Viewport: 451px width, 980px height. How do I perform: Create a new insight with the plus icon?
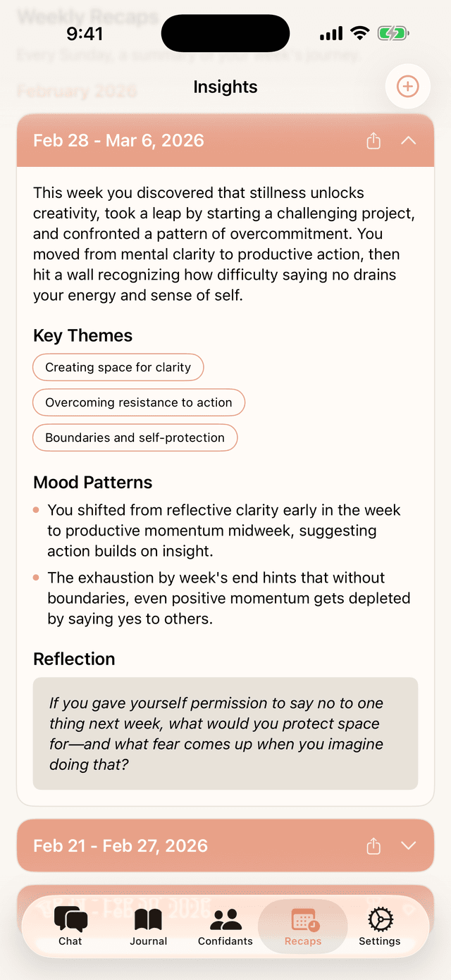[x=407, y=86]
